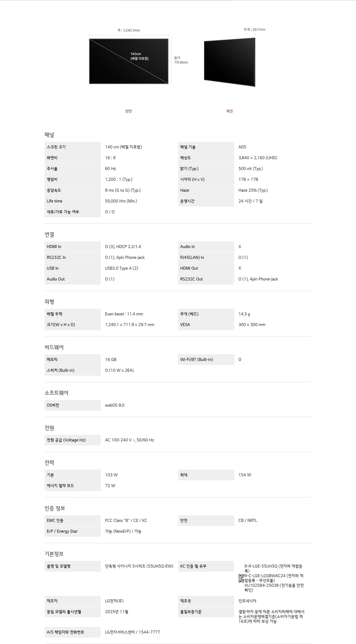Click the width 1,240.1mm dimension label
Screen dimensions: 356x644
tap(129, 30)
